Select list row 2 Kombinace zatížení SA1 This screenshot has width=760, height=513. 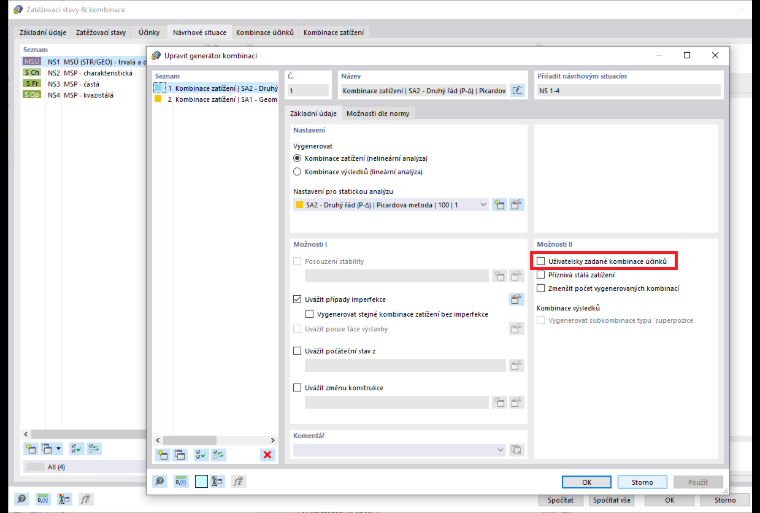[x=216, y=99]
